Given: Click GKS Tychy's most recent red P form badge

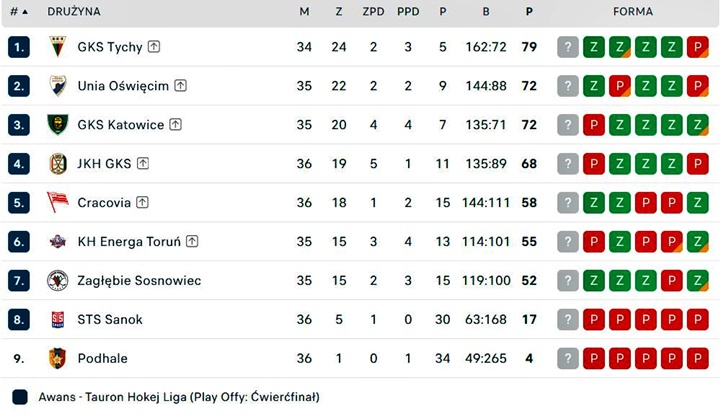Looking at the screenshot, I should 698,47.
